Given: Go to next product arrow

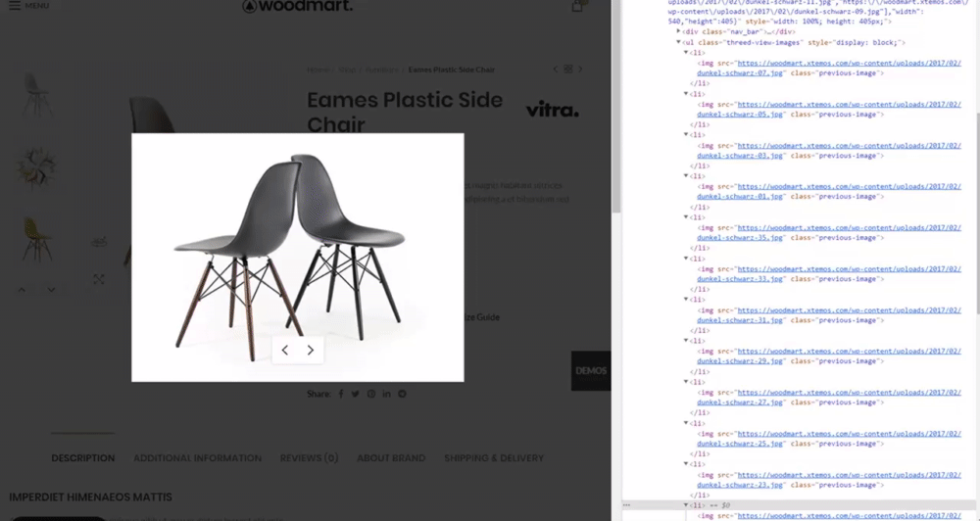Looking at the screenshot, I should [x=580, y=70].
